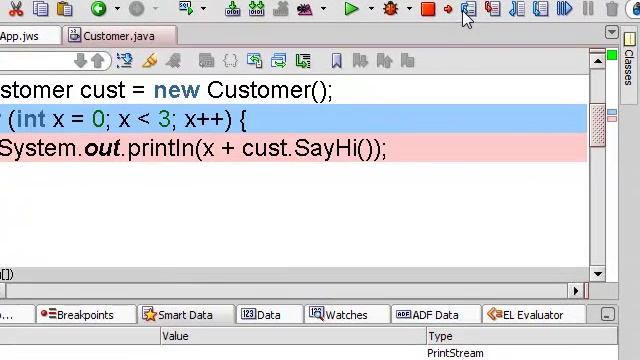Screen dimensions: 640x360
Task: Open the EL Evaluator tab
Action: coord(534,315)
